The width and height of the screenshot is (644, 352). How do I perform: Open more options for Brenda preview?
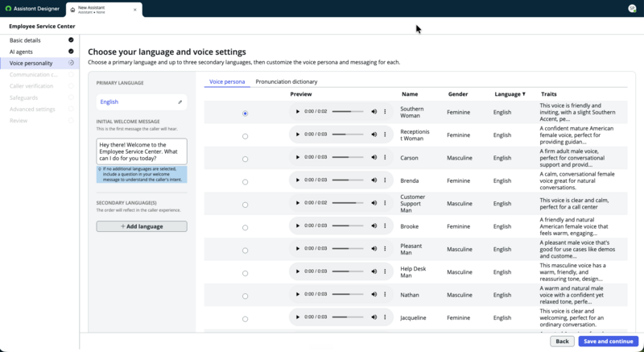pos(385,180)
